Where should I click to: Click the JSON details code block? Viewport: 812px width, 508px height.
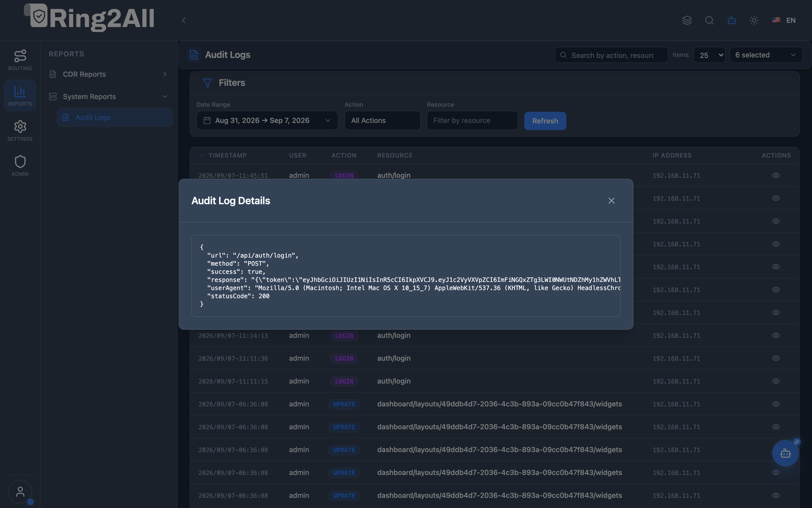[x=406, y=276]
